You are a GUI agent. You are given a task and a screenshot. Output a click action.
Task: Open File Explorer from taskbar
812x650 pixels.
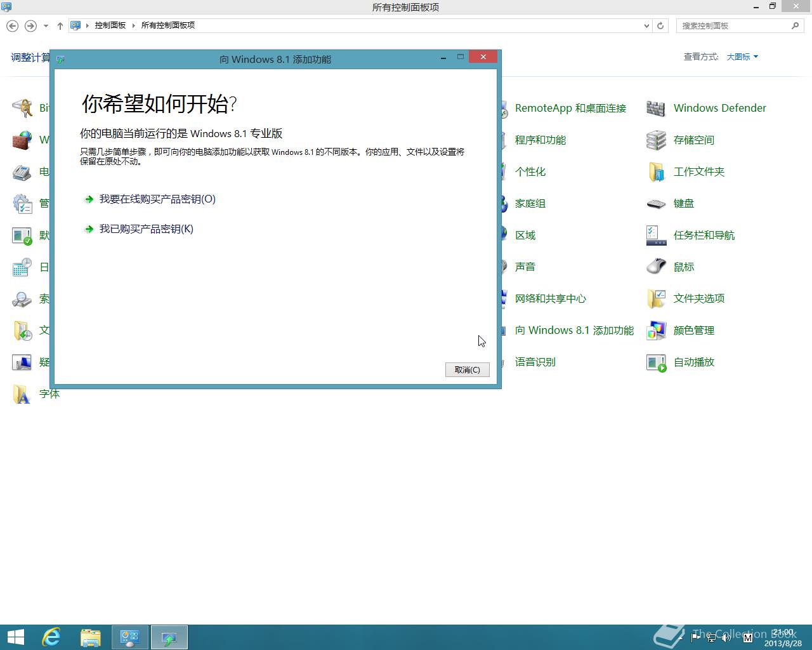(91, 637)
